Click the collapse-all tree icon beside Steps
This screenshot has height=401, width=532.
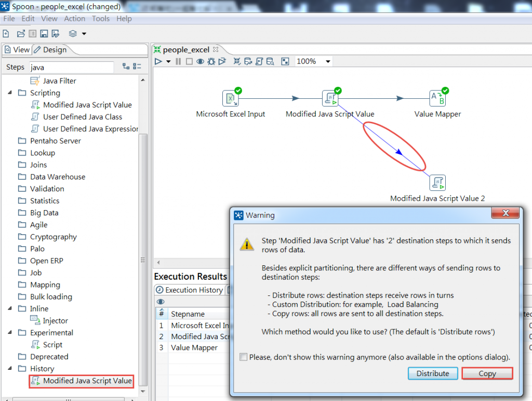137,66
